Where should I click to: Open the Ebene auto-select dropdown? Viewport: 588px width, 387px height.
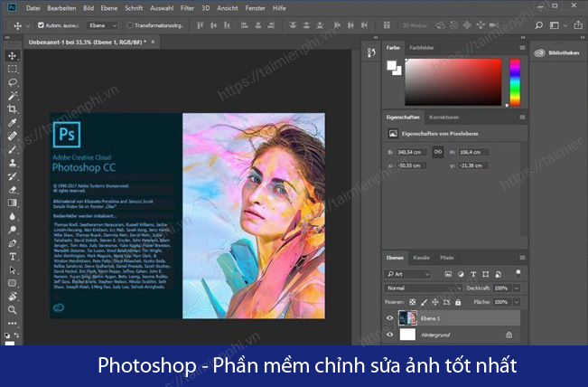point(102,25)
